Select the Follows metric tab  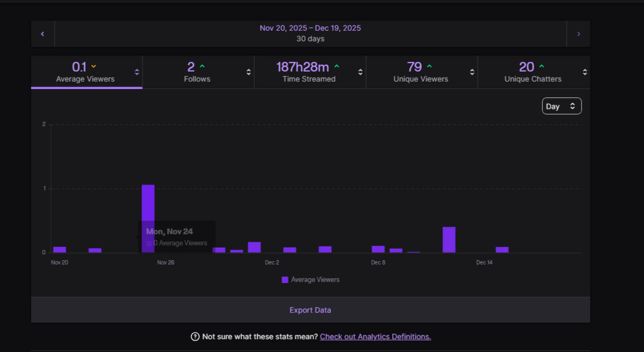click(x=197, y=72)
